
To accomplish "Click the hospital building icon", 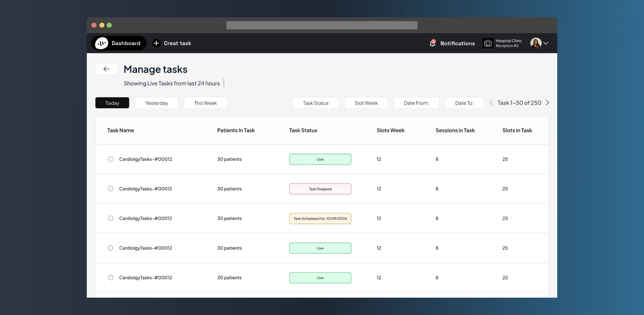I will [488, 43].
